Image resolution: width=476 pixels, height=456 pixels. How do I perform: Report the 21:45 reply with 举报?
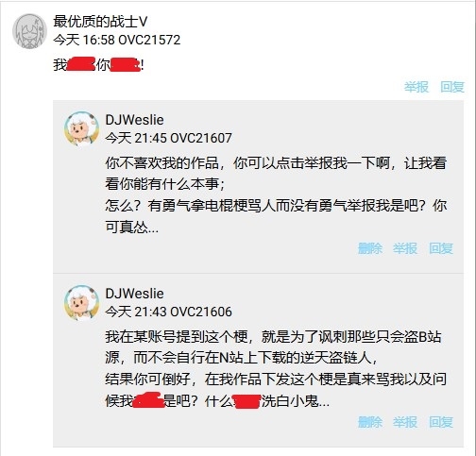pos(405,248)
